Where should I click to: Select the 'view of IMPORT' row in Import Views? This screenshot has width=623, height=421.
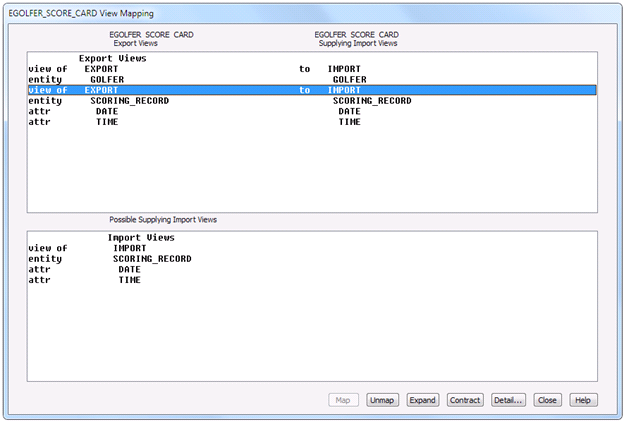click(312, 248)
